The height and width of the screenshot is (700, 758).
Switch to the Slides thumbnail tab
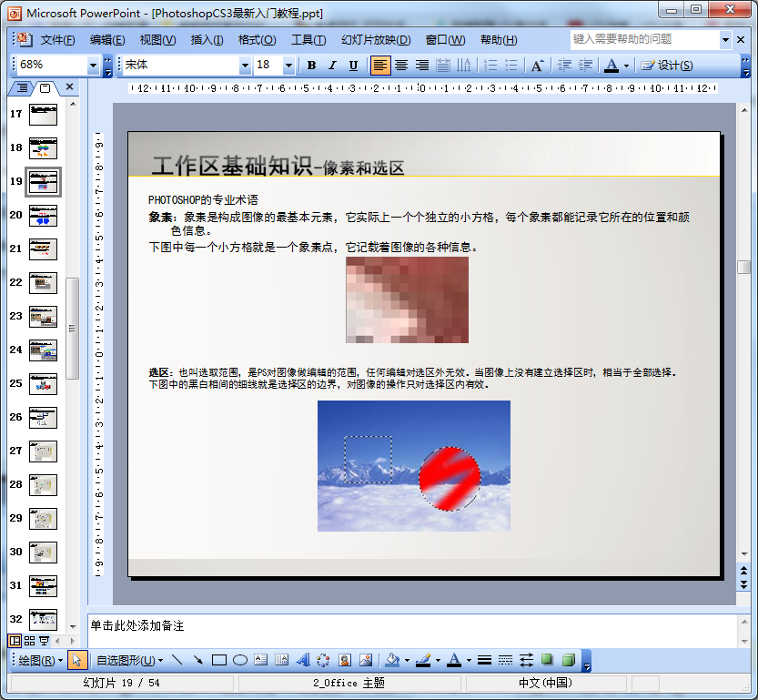pos(45,87)
